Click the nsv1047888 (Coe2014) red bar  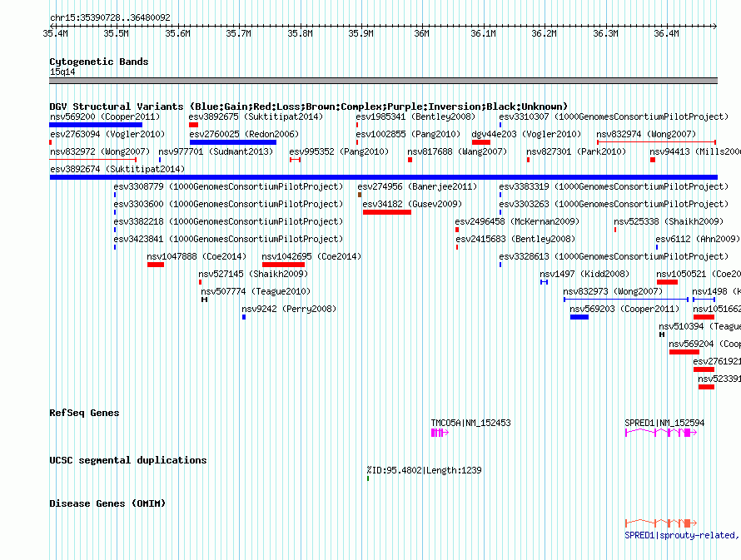[156, 265]
